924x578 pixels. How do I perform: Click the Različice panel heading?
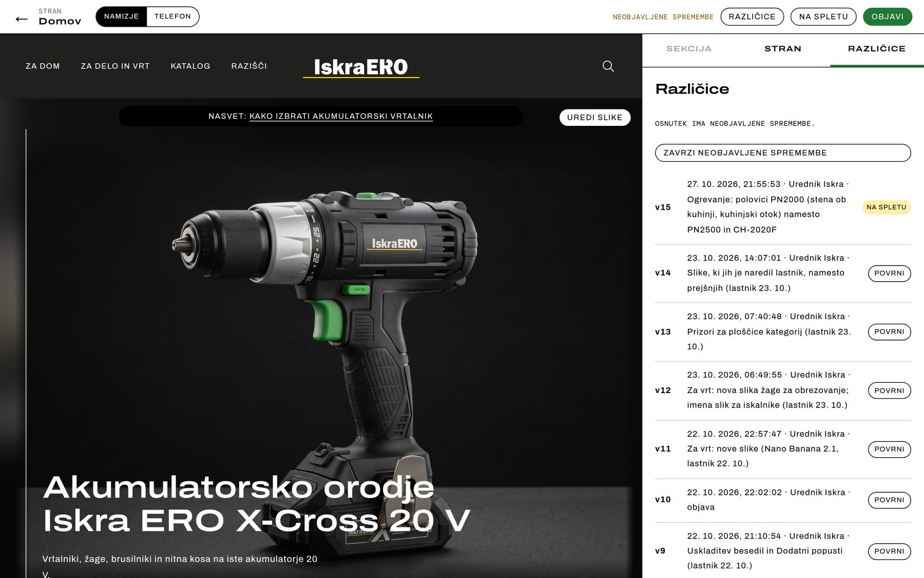click(692, 89)
